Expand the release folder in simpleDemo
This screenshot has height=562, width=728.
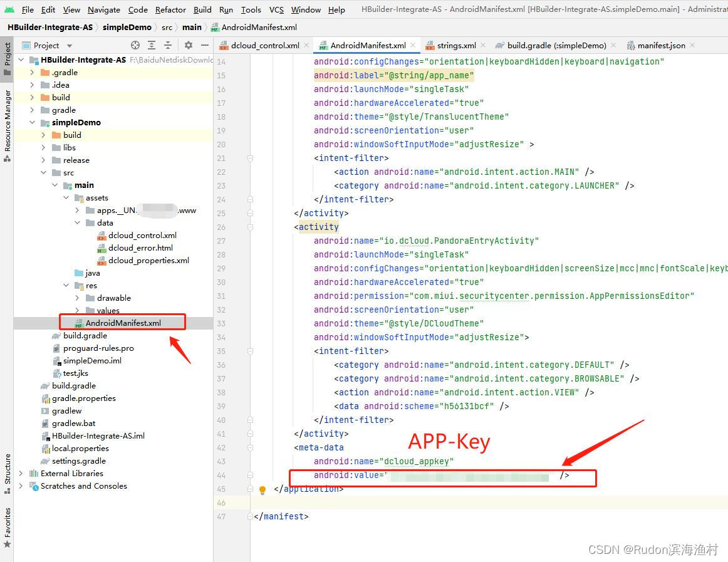(x=42, y=160)
